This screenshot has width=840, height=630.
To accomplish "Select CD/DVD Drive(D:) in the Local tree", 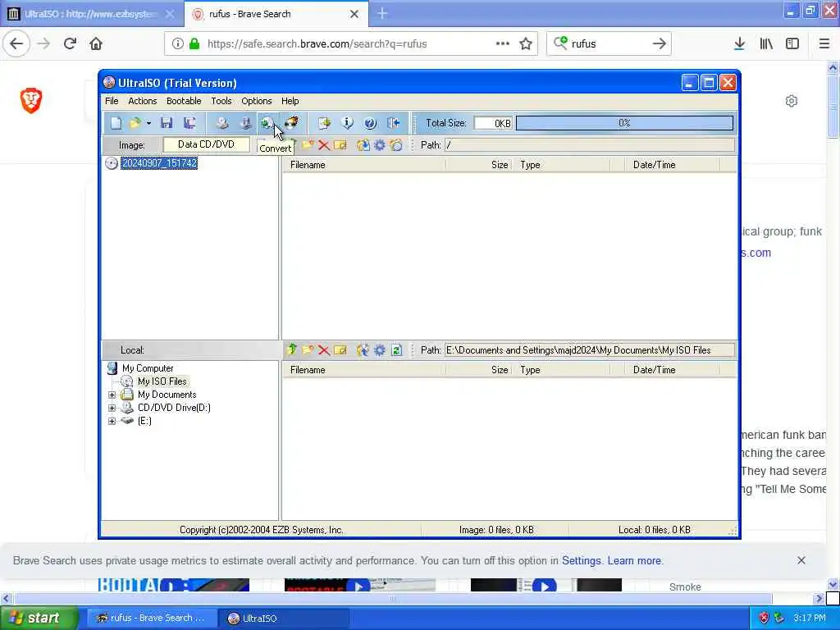I will [x=174, y=407].
